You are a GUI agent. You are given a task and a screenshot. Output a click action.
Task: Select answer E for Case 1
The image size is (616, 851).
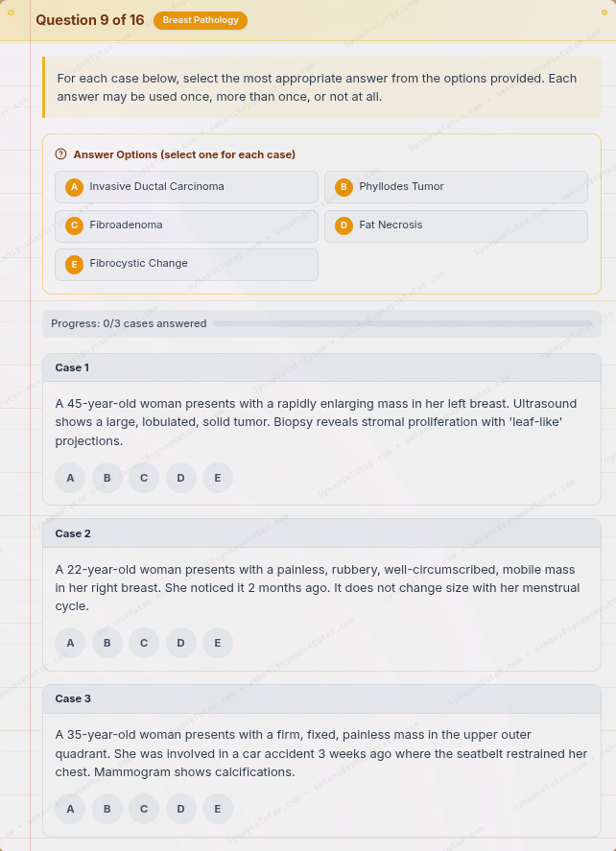pos(218,478)
